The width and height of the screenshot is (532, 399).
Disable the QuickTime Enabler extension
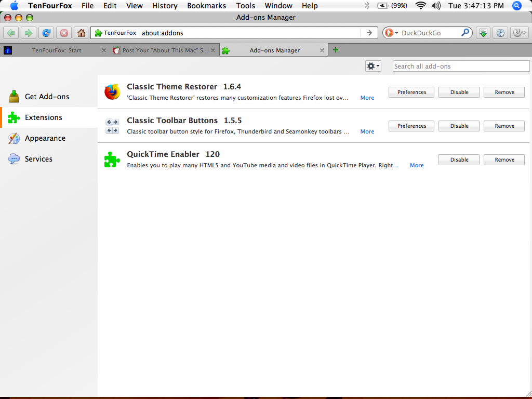point(459,160)
